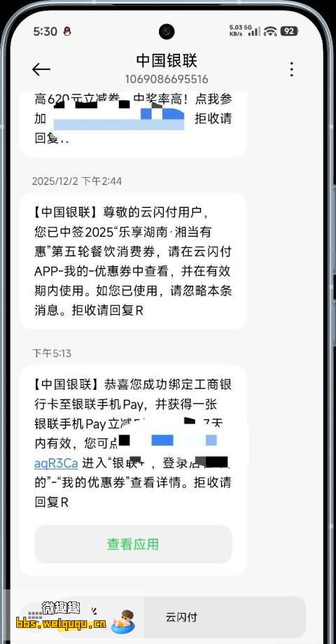The height and width of the screenshot is (644, 336).
Task: Tap the cellular signal bars icon
Action: coord(255,31)
